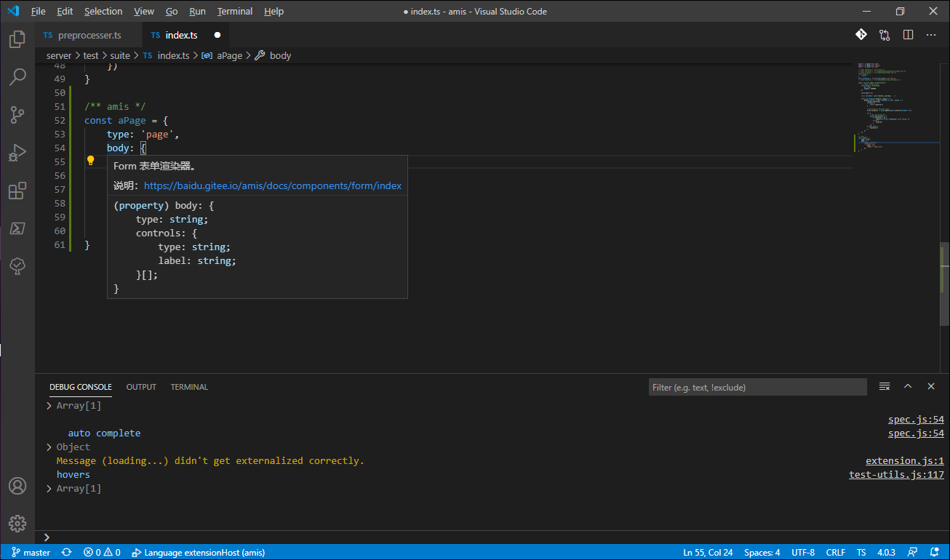This screenshot has height=560, width=950.
Task: Expand the first Array[1] console entry
Action: [x=49, y=406]
